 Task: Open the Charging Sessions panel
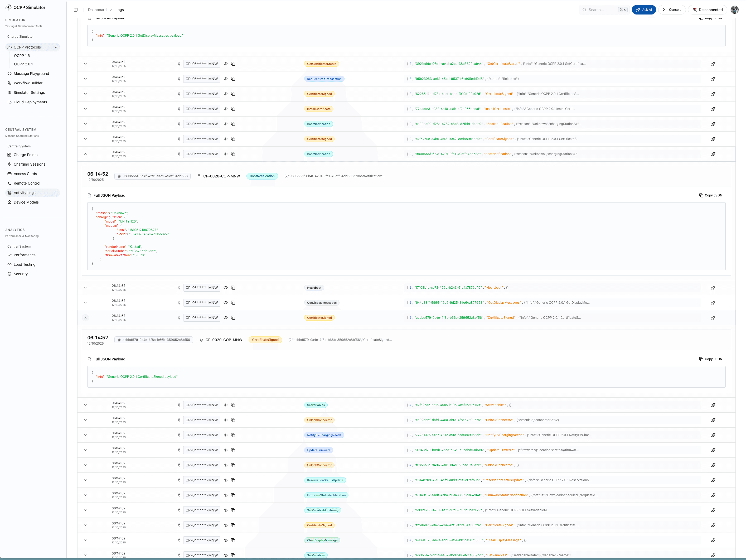(29, 164)
